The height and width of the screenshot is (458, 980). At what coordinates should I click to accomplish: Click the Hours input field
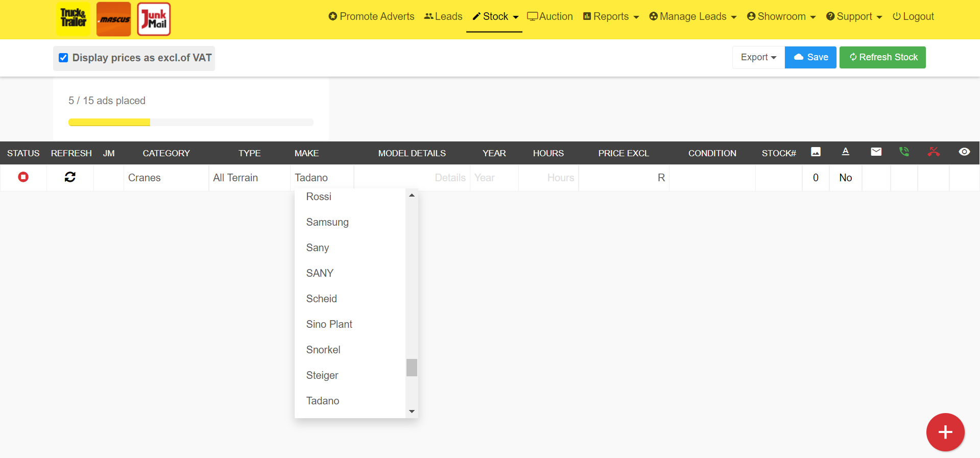point(548,178)
